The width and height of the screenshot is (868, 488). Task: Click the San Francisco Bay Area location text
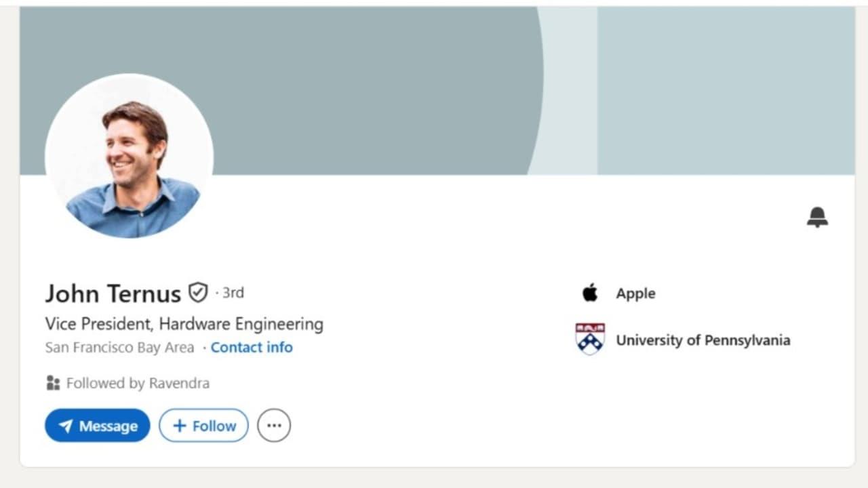pos(119,347)
